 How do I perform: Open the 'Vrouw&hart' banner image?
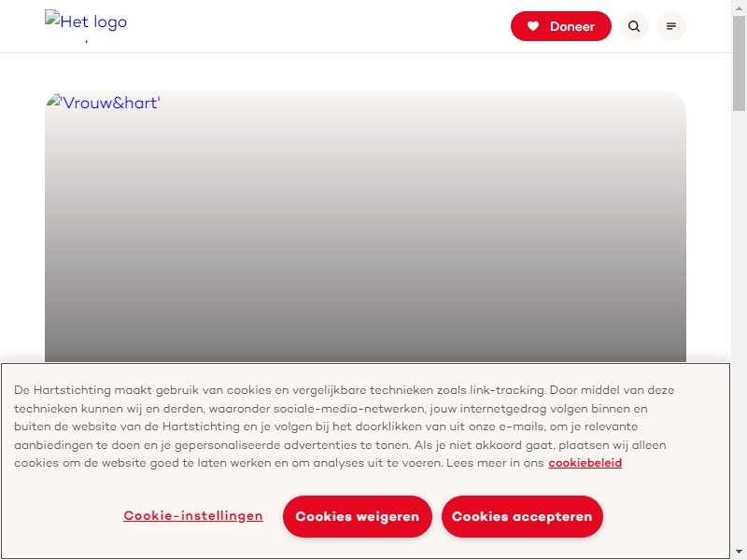[x=365, y=227]
